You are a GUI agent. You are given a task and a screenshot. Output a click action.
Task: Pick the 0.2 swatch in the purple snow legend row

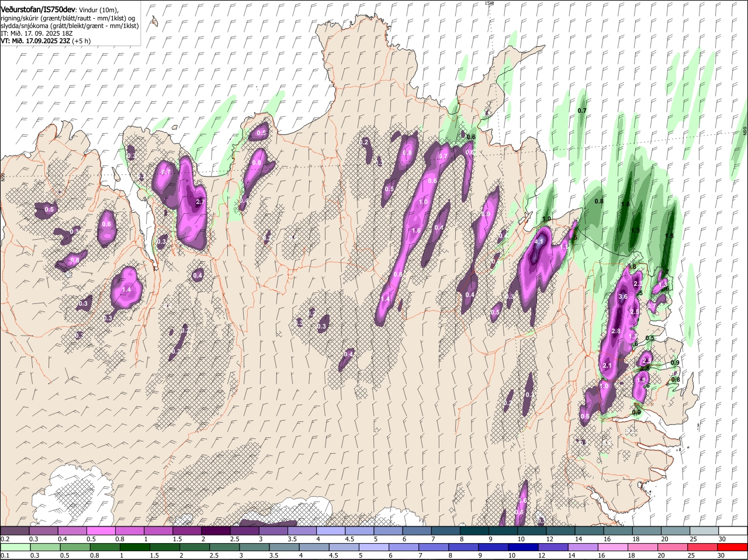click(15, 530)
